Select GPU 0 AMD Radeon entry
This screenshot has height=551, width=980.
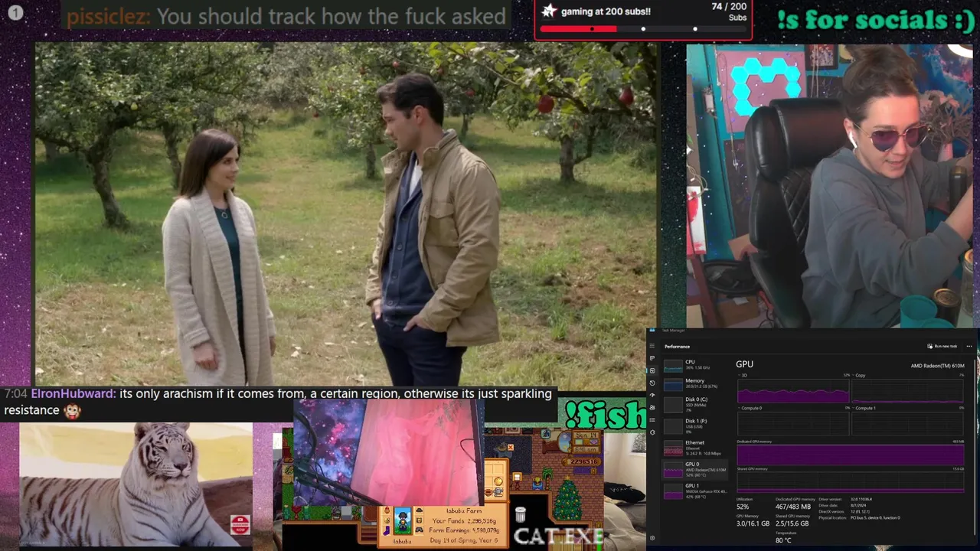tap(694, 469)
